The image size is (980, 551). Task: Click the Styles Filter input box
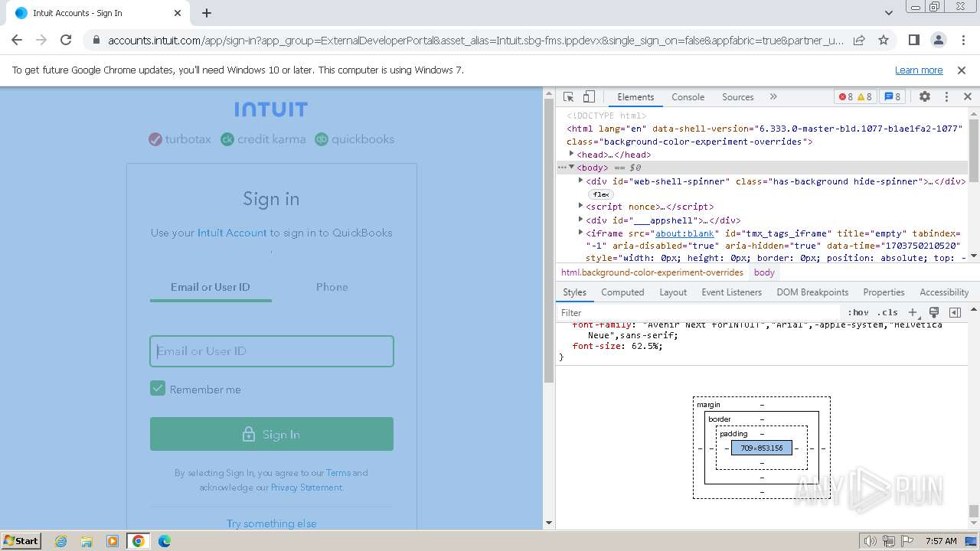click(700, 312)
